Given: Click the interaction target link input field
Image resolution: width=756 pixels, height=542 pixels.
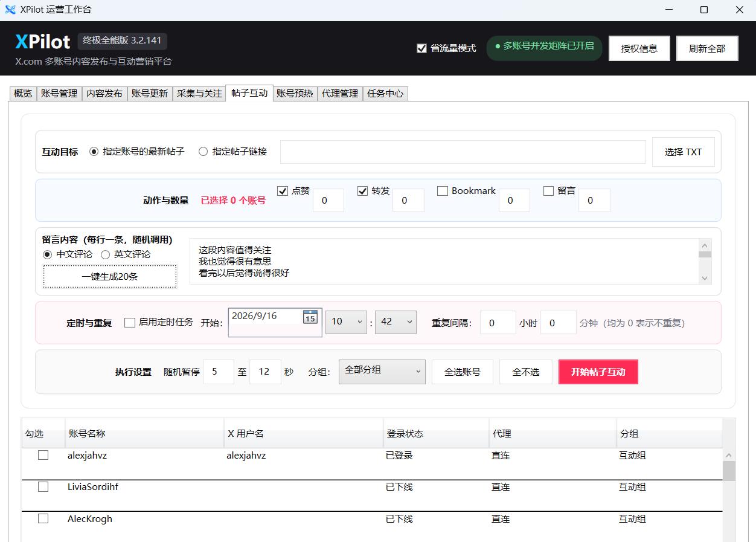Looking at the screenshot, I should (463, 152).
